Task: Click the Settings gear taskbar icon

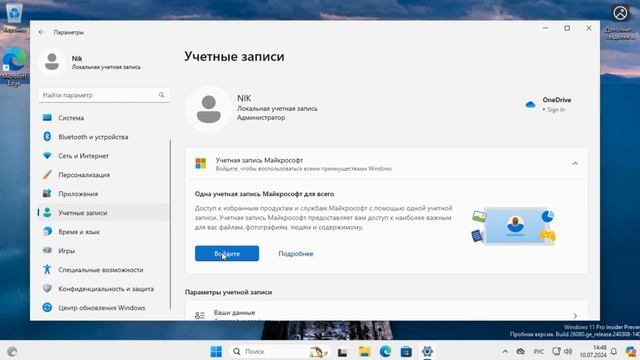Action: coord(427,351)
